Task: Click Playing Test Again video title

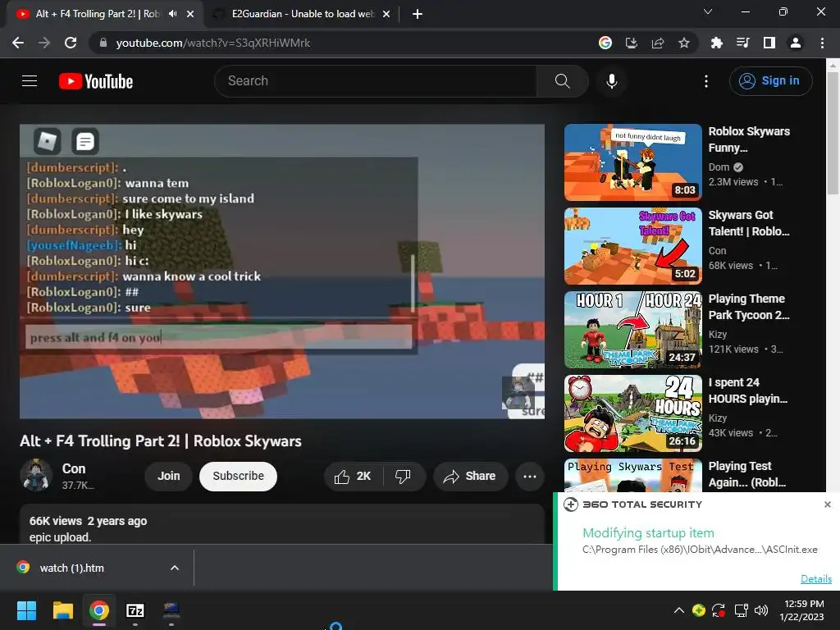Action: click(x=747, y=473)
